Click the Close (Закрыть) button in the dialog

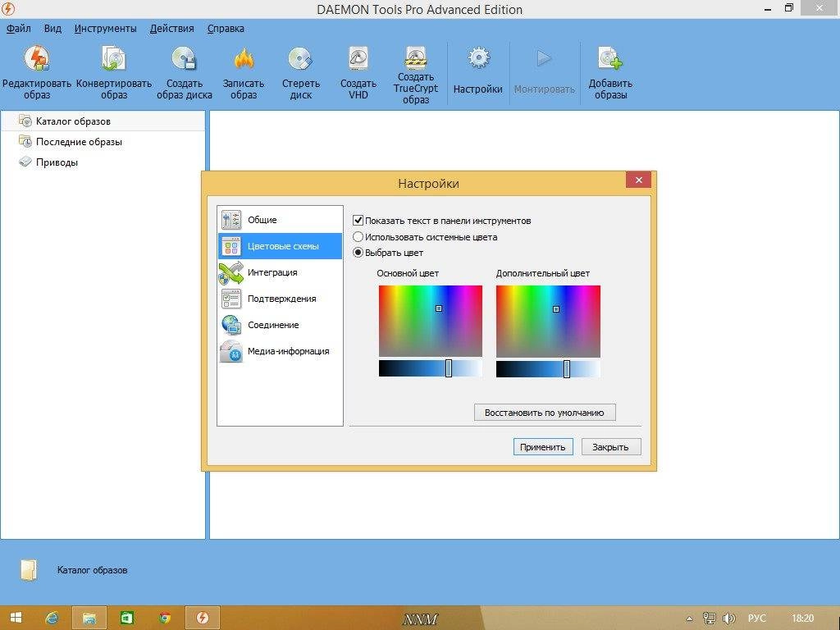610,447
